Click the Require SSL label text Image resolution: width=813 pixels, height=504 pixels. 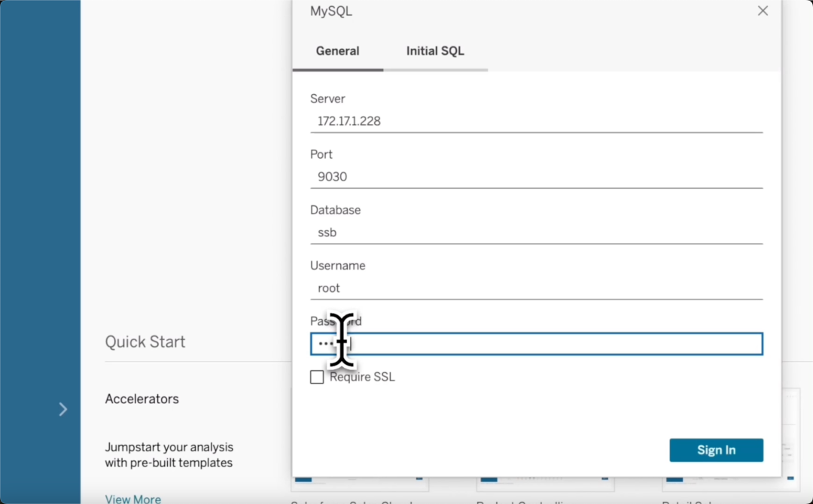[362, 377]
